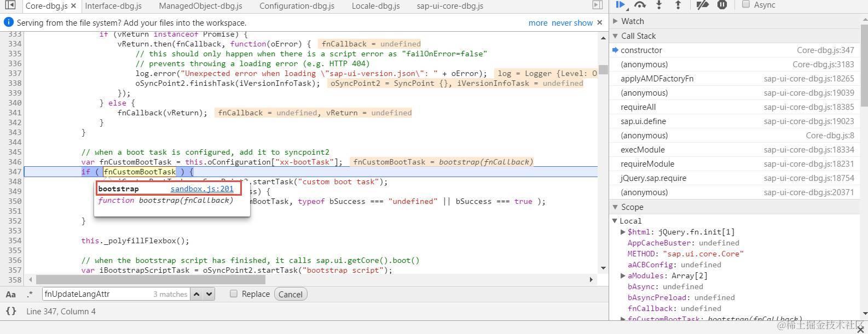Step over next function call
This screenshot has height=334, width=868.
coord(640,5)
